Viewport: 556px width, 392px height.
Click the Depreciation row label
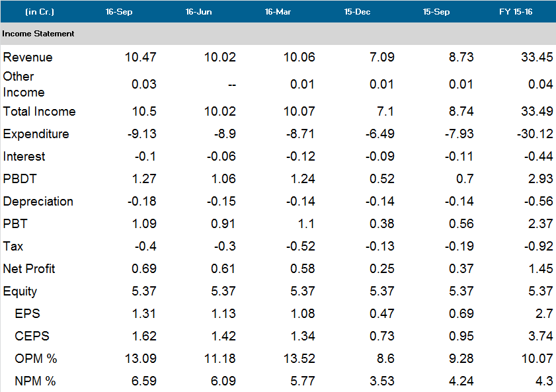pos(38,202)
